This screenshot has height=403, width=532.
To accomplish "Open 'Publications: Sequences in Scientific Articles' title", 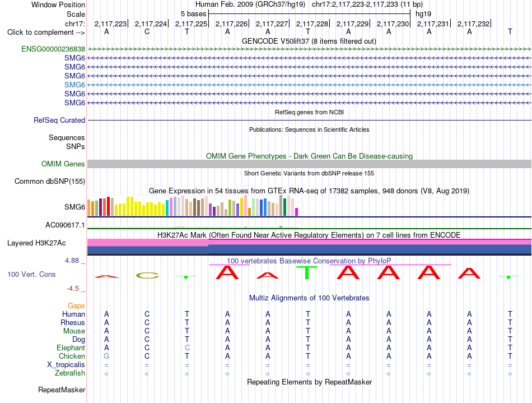I will click(x=309, y=129).
